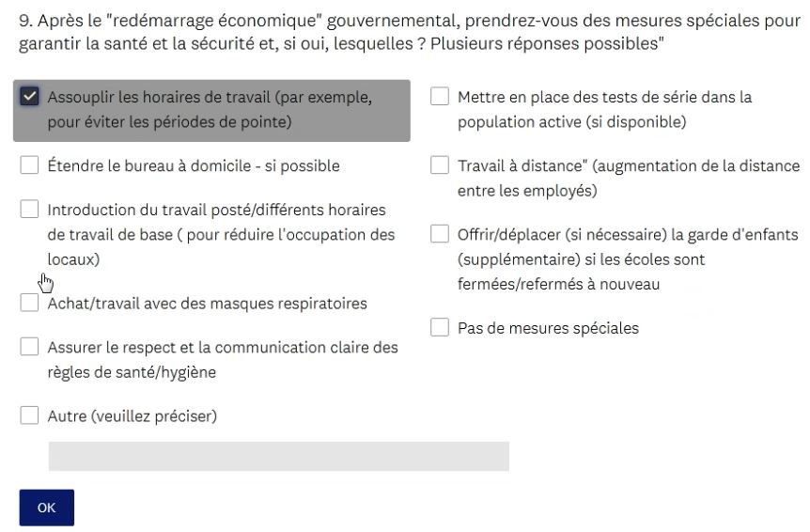
Task: Click the 'Autre (veuillez préciser)' label text
Action: click(132, 416)
